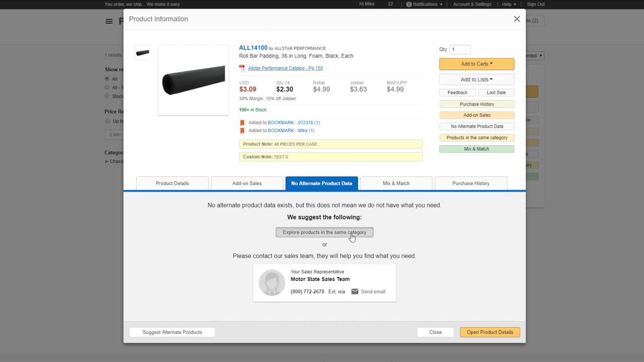
Task: Click the sales representative avatar icon
Action: click(272, 283)
